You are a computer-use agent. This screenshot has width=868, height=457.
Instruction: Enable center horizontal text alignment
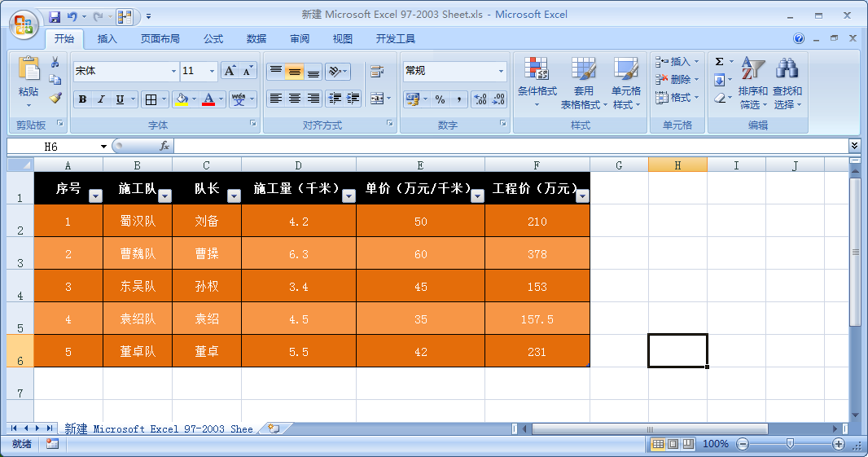294,99
